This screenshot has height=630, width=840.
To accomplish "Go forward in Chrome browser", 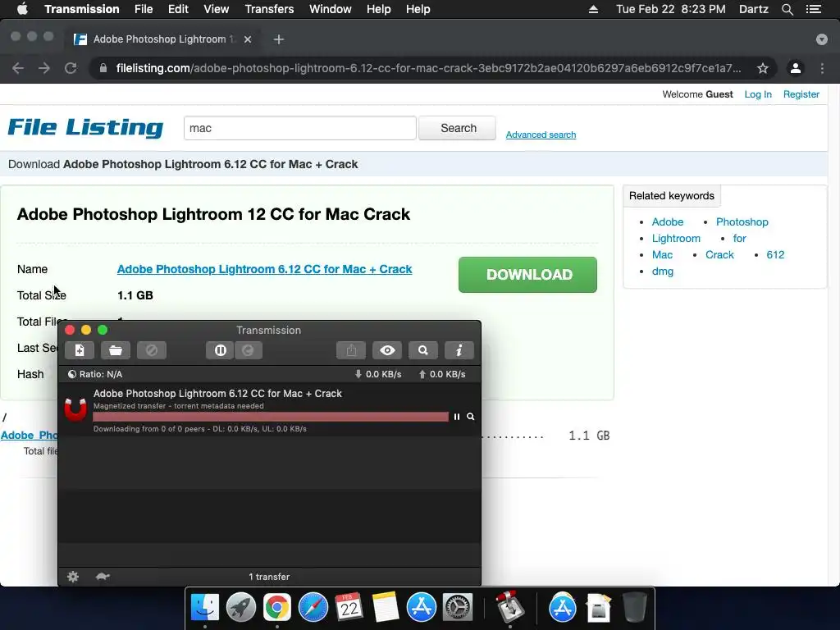I will coord(44,68).
